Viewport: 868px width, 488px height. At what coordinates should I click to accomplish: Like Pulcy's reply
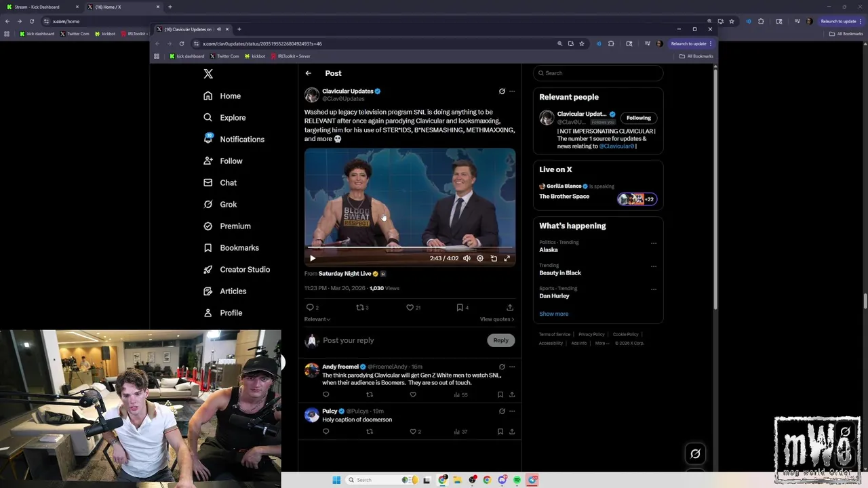[x=413, y=432]
